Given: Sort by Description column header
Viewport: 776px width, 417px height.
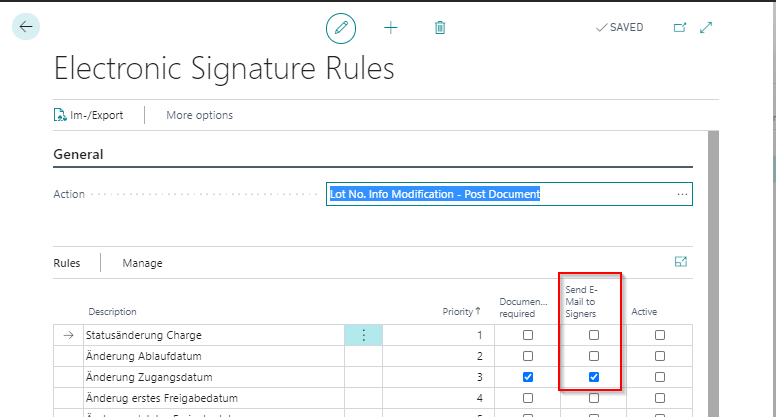Looking at the screenshot, I should coord(112,312).
